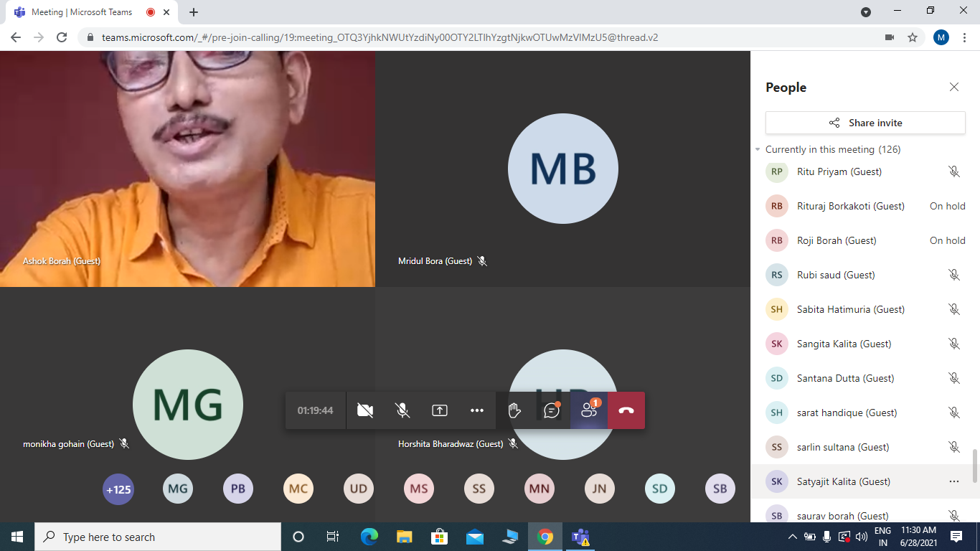Screen dimensions: 980x551
Task: Click the camera permission icon in address bar
Action: pyautogui.click(x=890, y=37)
